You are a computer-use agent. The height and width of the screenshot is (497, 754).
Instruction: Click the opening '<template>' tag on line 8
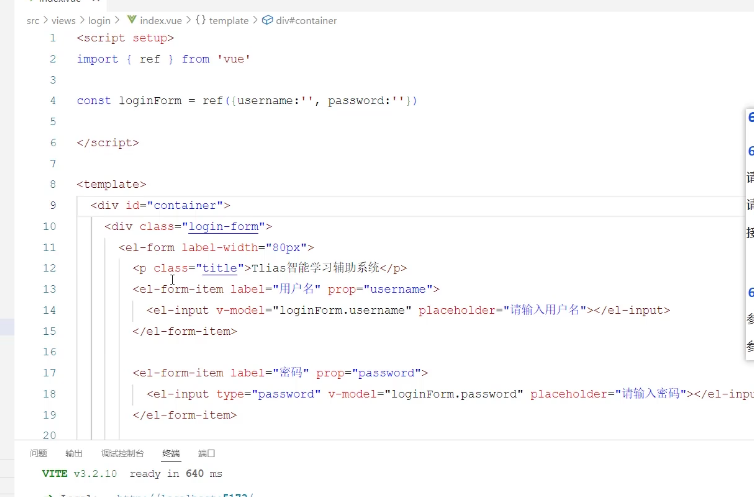(112, 185)
